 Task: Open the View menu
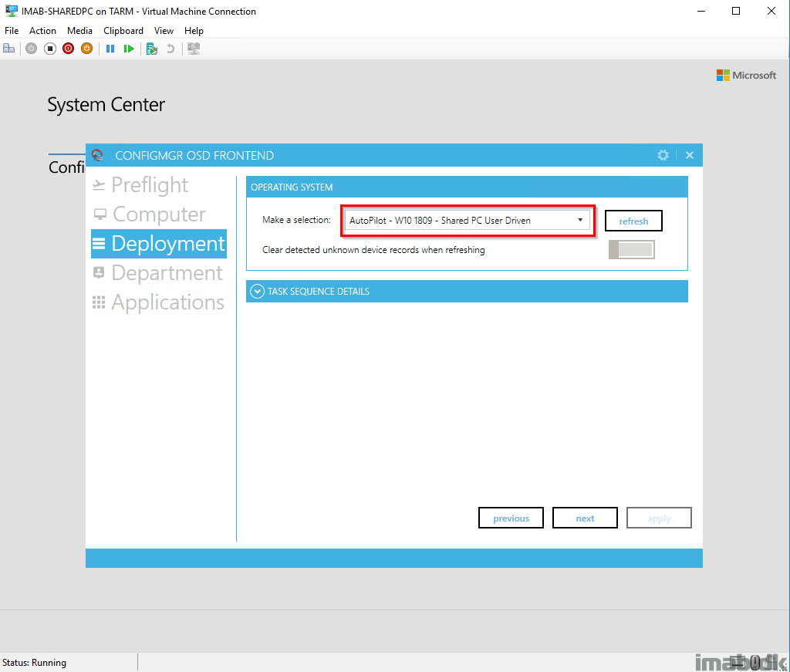pos(164,31)
